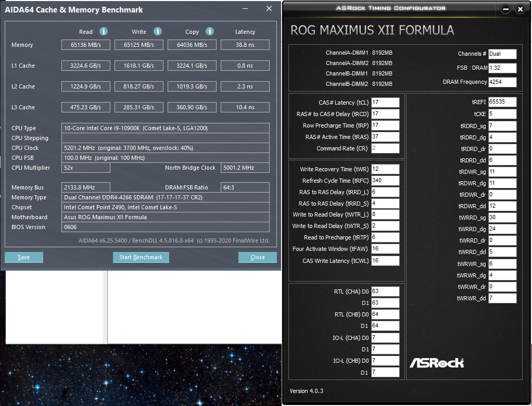Click Memory Read value 65136 MB/s
Screen dimensions: 532x406
tap(86, 45)
